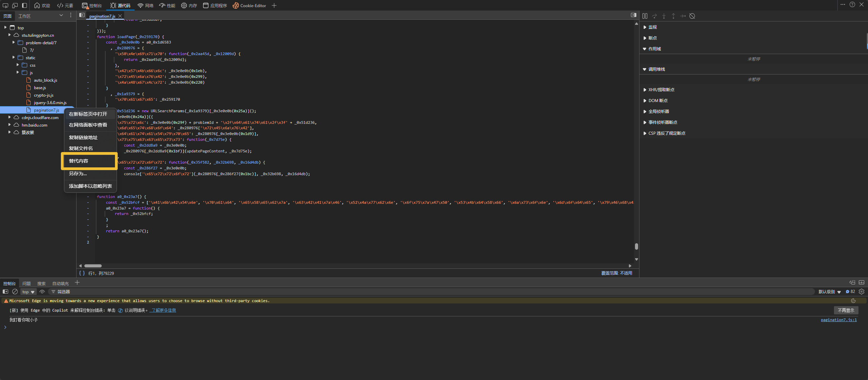Open the top context selector dropdown
Viewport: 868px width, 380px height.
pos(28,292)
